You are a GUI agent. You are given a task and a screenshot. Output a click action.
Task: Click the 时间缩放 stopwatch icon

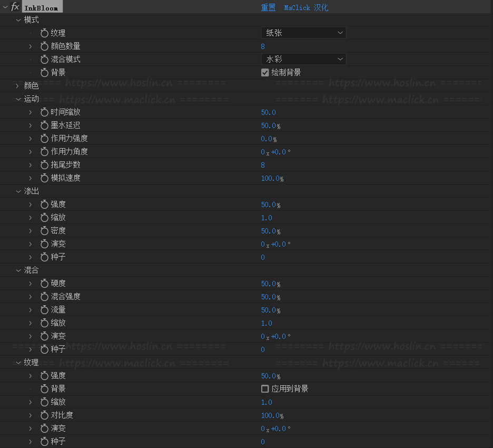[x=44, y=112]
